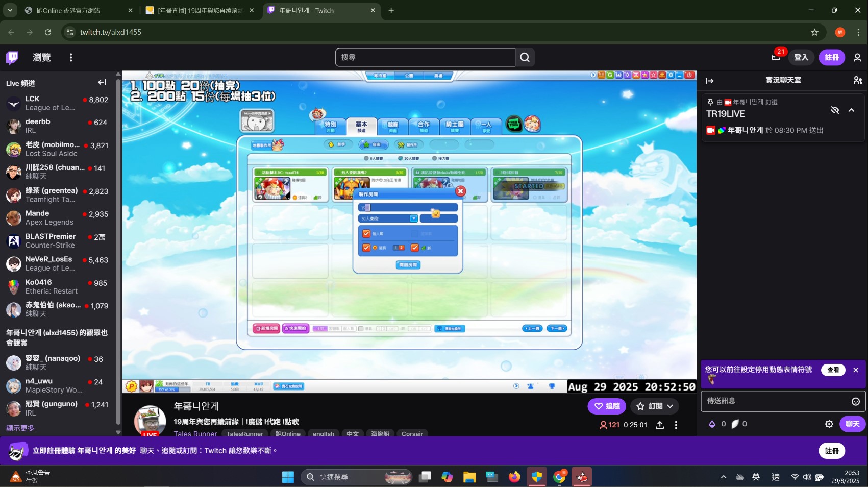The height and width of the screenshot is (487, 868).
Task: Open the chat community members list
Action: tap(857, 80)
